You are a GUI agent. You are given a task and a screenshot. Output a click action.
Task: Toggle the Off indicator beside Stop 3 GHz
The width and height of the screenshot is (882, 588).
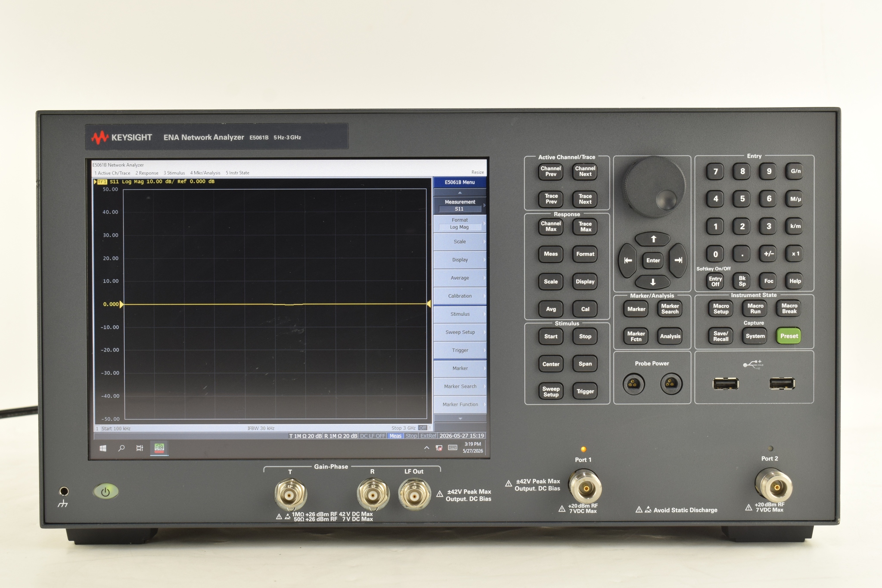422,428
